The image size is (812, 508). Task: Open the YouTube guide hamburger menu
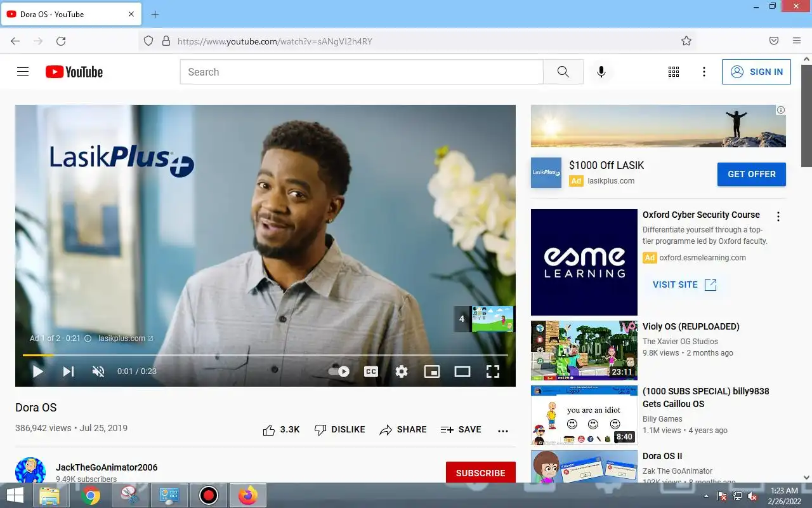(x=23, y=72)
